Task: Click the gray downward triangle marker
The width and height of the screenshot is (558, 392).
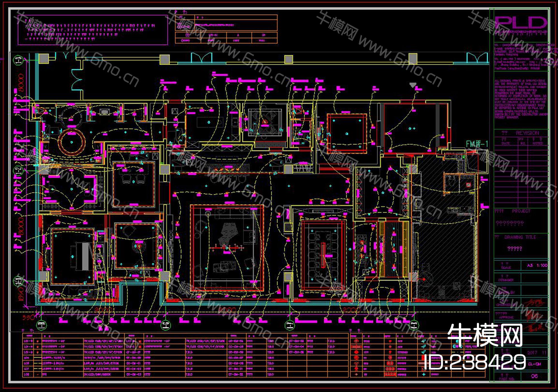Action: 413,85
